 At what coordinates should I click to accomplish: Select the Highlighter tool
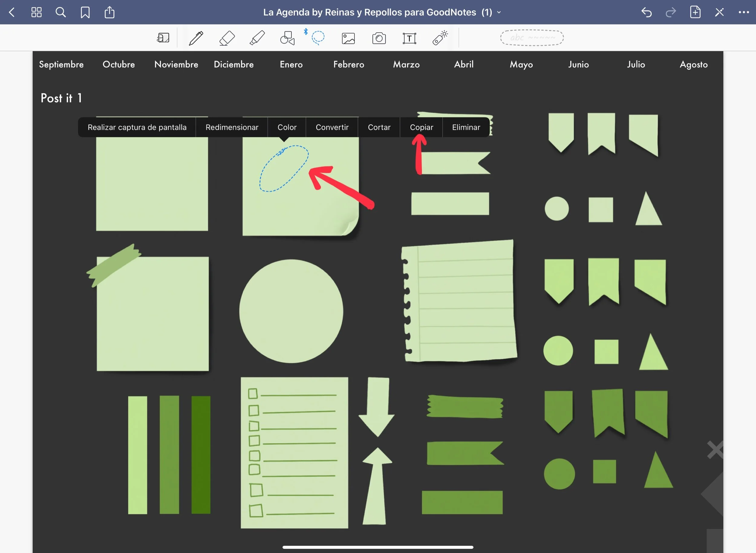point(257,38)
